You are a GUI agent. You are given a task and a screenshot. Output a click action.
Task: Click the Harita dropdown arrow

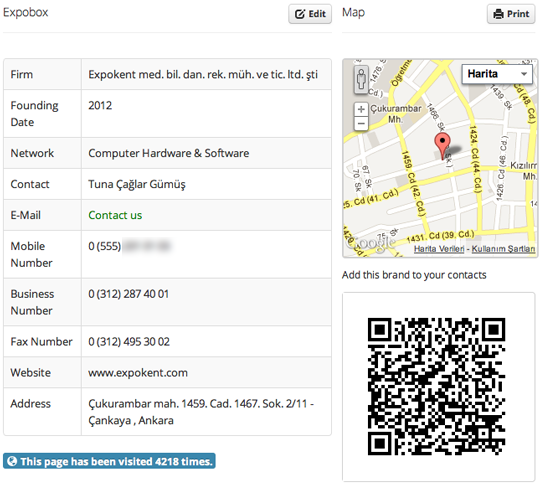(x=524, y=74)
